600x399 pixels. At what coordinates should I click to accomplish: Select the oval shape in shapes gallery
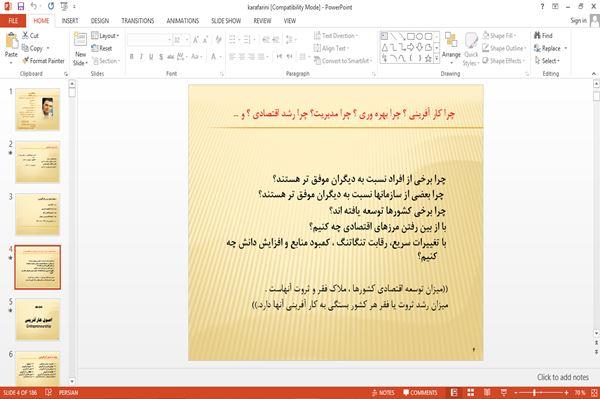[x=419, y=36]
